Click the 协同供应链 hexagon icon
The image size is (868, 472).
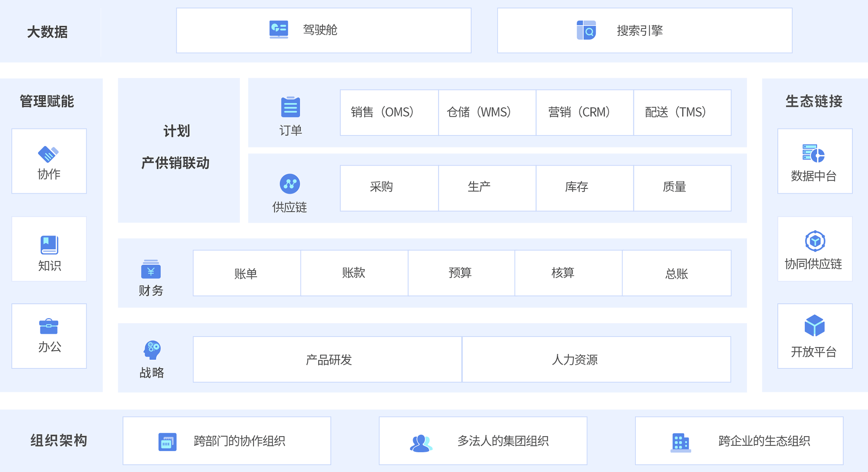point(815,241)
